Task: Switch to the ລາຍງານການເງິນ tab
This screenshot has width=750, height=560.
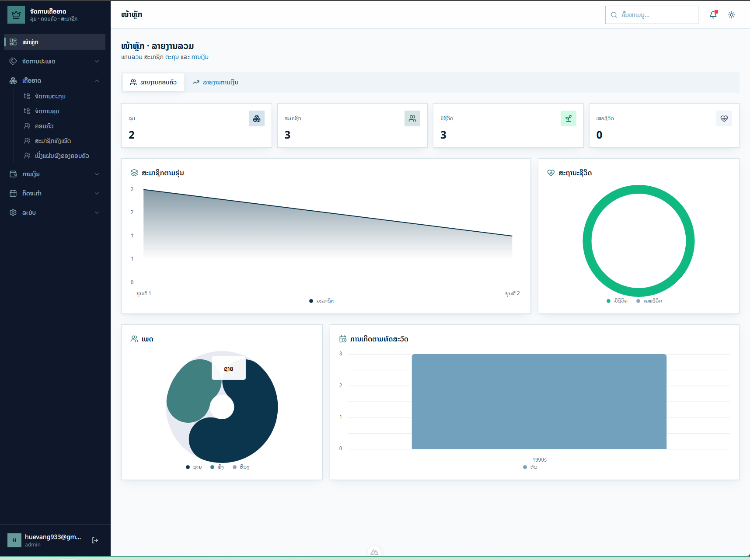Action: [x=216, y=82]
